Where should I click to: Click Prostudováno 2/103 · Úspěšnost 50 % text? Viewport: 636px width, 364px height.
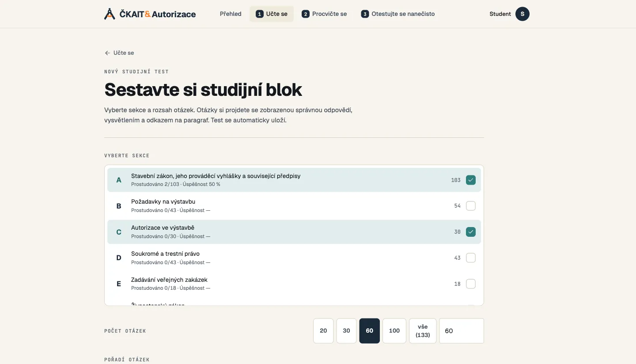click(176, 184)
